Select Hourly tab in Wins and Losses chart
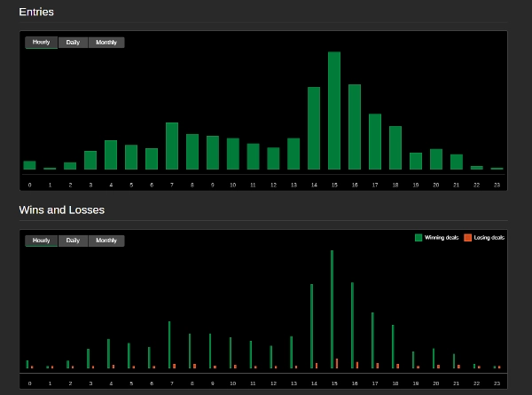This screenshot has width=532, height=395. point(41,241)
